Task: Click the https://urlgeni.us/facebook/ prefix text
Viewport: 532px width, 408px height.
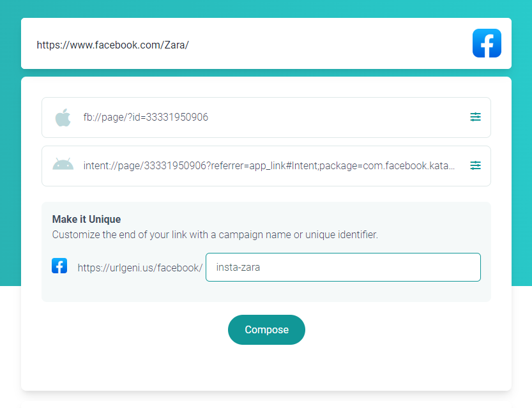Action: pyautogui.click(x=140, y=268)
